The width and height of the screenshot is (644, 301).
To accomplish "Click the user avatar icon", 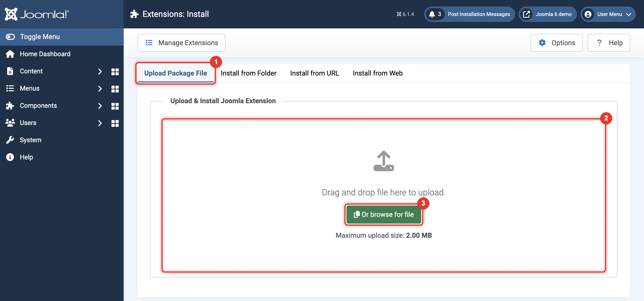I will (x=588, y=14).
